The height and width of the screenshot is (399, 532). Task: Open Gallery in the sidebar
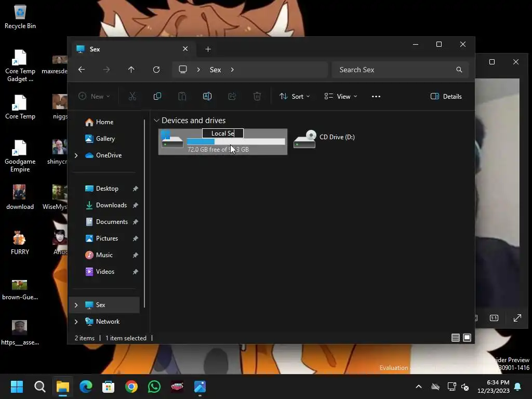point(105,139)
